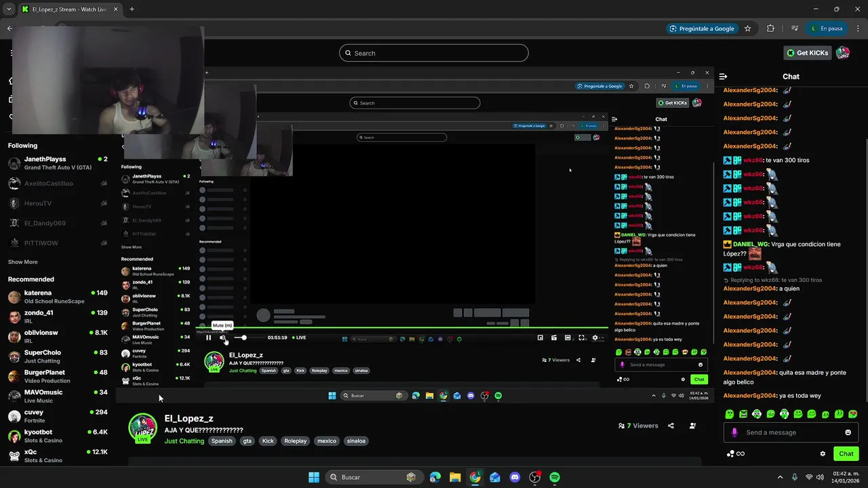This screenshot has height=488, width=868.
Task: Show hidden system tray icons chevron
Action: click(x=780, y=477)
